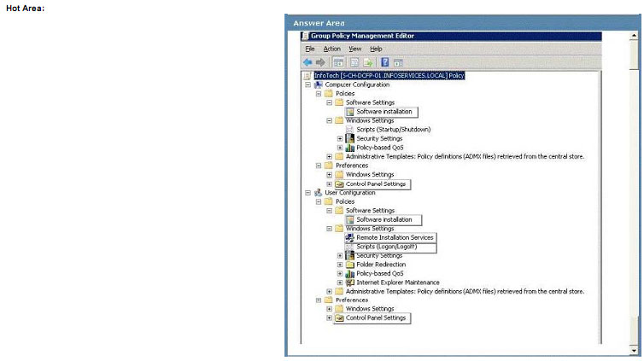Expand Internet Explorer Maintenance node
The height and width of the screenshot is (361, 644).
340,282
